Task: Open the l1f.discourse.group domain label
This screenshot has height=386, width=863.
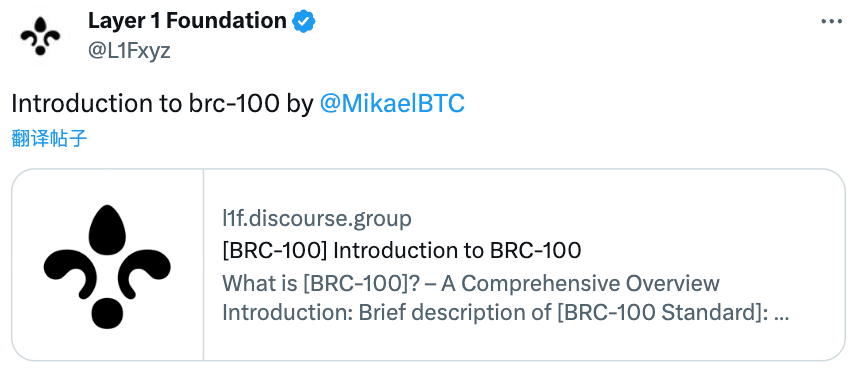Action: coord(316,219)
